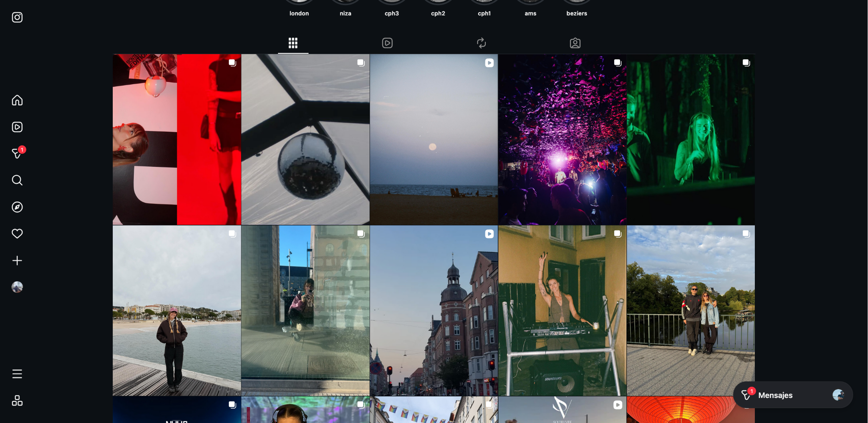Open the beziers story highlight
868x423 pixels.
coord(577,8)
